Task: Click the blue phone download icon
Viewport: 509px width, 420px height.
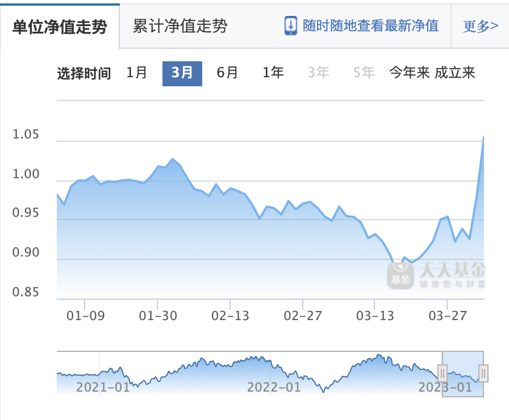Action: (290, 26)
